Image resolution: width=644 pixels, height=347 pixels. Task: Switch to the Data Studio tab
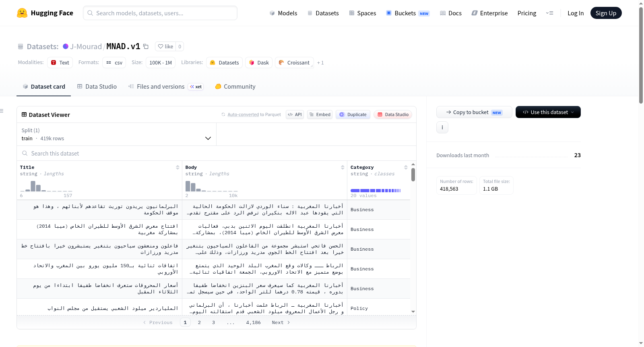point(97,86)
